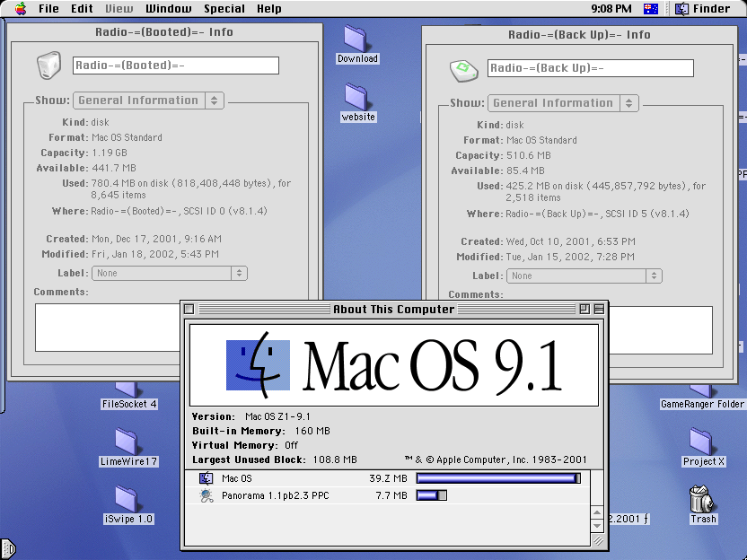Screen dimensions: 747x560
Task: Click "Wed, Oct 10, 2001, 6:53 PM" created date
Action: point(570,242)
